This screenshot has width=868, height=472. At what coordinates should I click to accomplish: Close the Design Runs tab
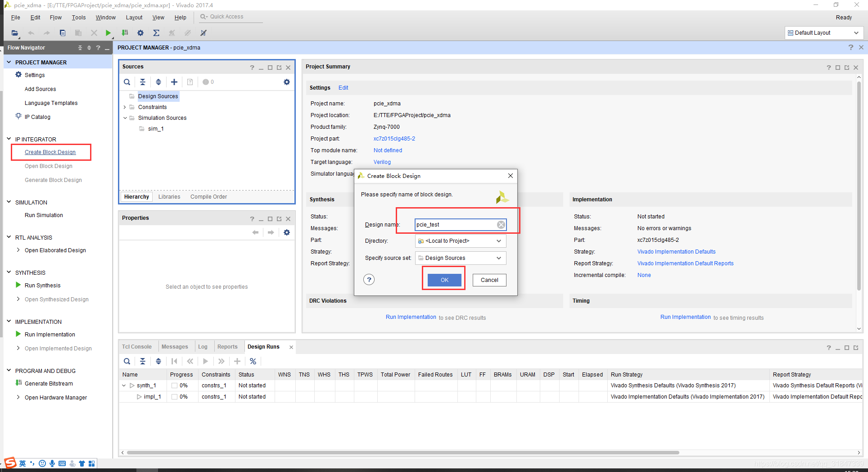point(291,347)
